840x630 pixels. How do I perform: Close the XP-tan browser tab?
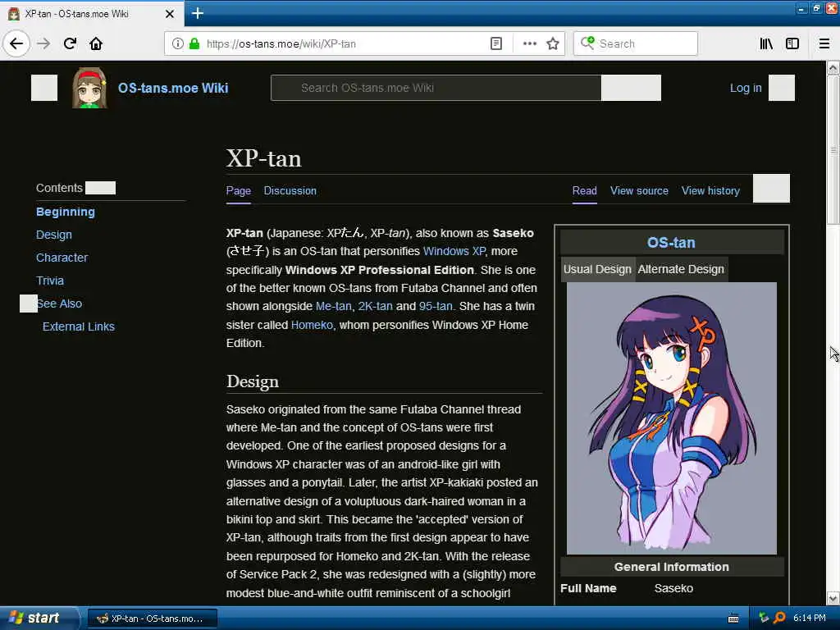tap(169, 13)
